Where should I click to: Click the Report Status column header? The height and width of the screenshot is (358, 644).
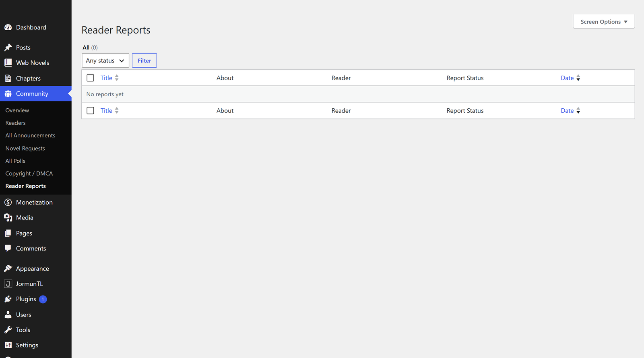pos(465,78)
